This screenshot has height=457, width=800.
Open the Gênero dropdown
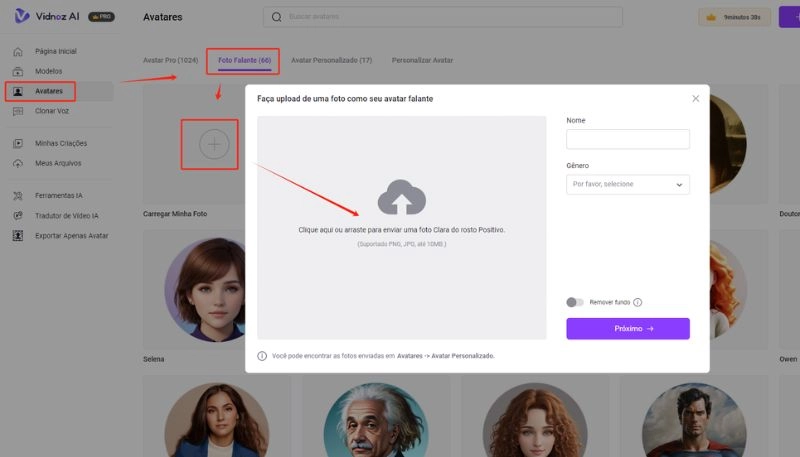pyautogui.click(x=628, y=185)
